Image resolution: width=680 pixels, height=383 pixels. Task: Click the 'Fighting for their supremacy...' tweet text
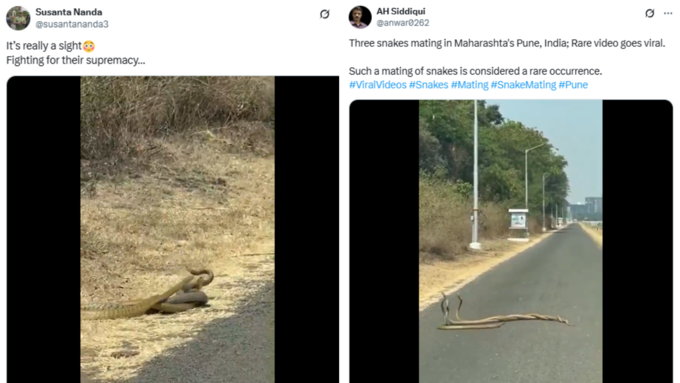click(75, 60)
